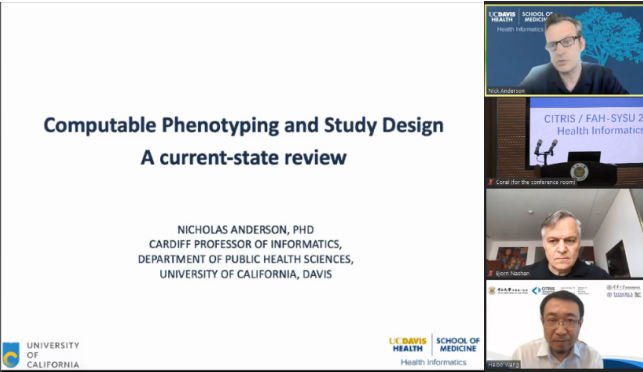The image size is (643, 372).
Task: Click the 'A current-state review' subtitle
Action: tap(244, 157)
